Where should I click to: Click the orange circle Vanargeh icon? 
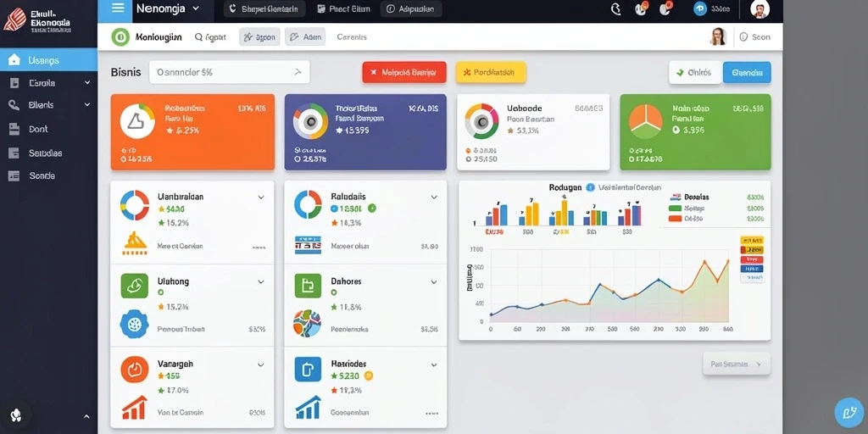point(135,370)
